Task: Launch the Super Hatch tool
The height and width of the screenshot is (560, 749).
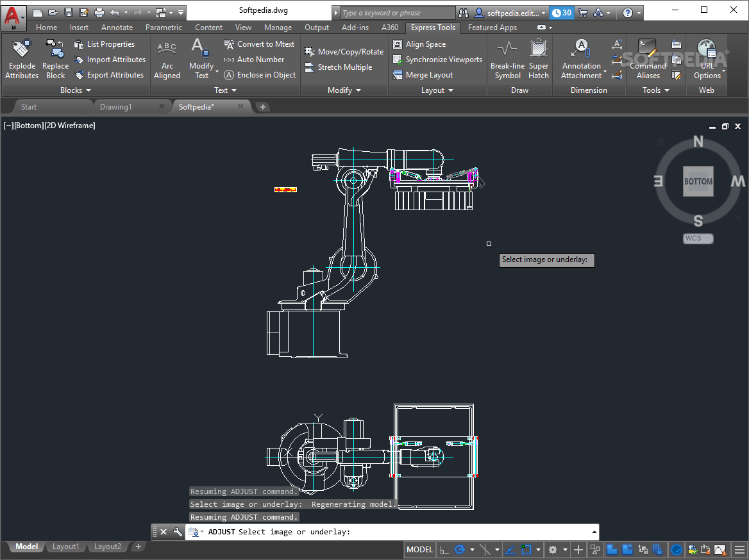Action: [539, 60]
